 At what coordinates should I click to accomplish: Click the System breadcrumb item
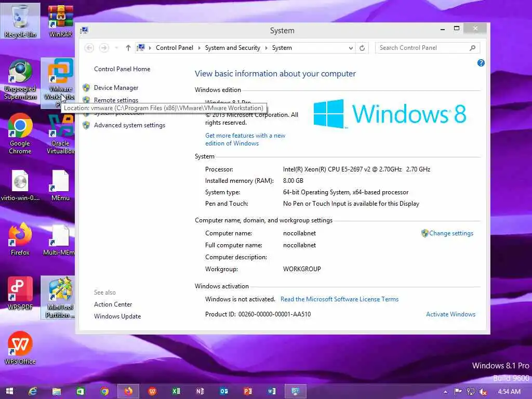tap(282, 48)
